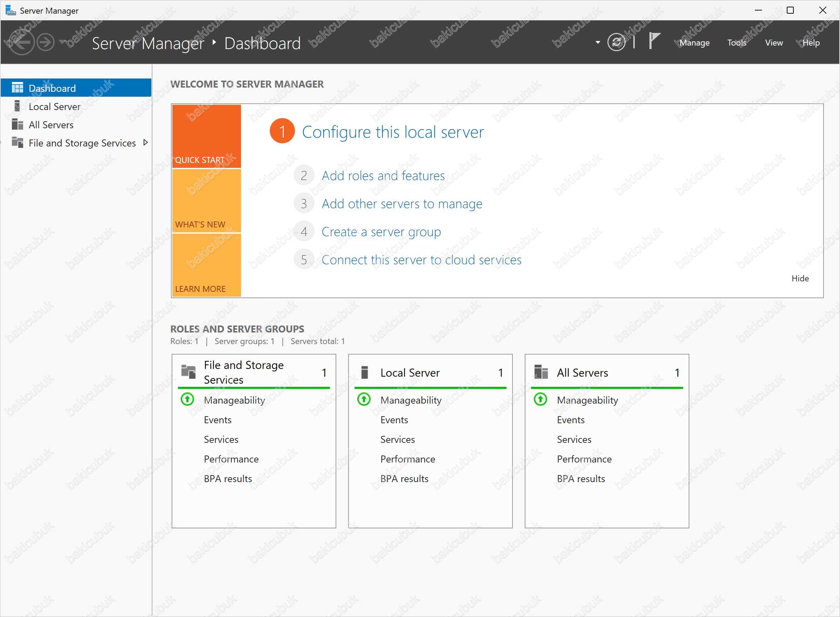Image resolution: width=840 pixels, height=617 pixels.
Task: Click Events in the All Servers tile
Action: pos(571,419)
